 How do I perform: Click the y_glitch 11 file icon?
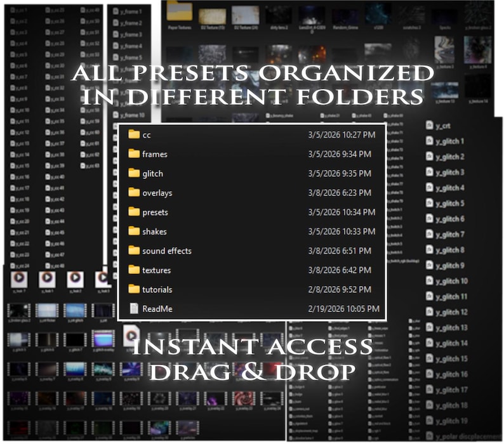[x=430, y=296]
